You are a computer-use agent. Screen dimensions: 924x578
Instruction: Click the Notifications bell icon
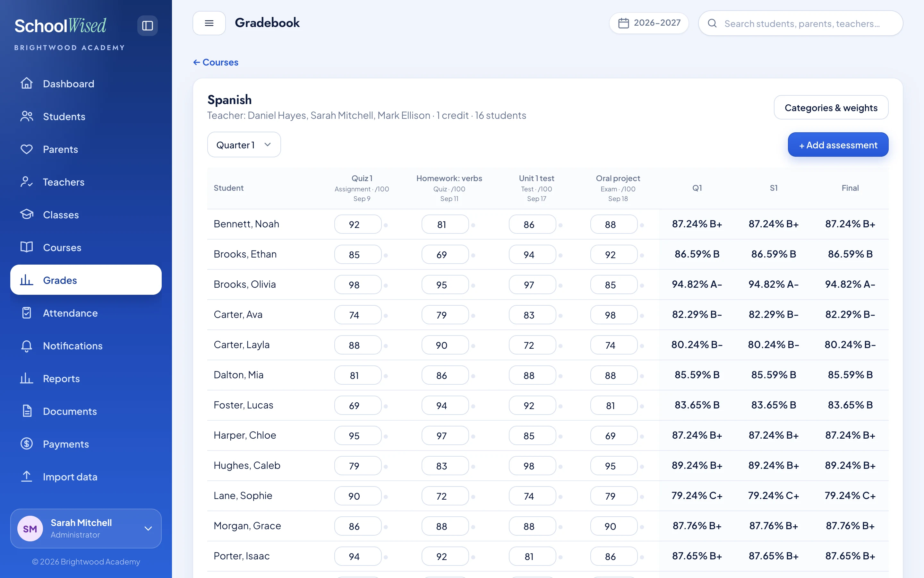[x=26, y=346]
